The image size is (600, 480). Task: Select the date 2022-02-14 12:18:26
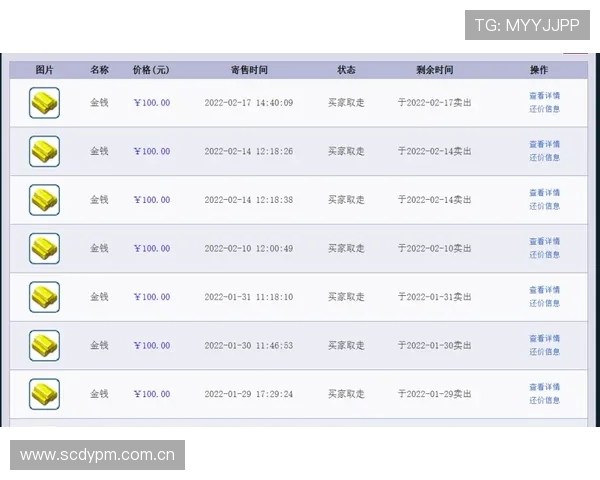point(249,152)
